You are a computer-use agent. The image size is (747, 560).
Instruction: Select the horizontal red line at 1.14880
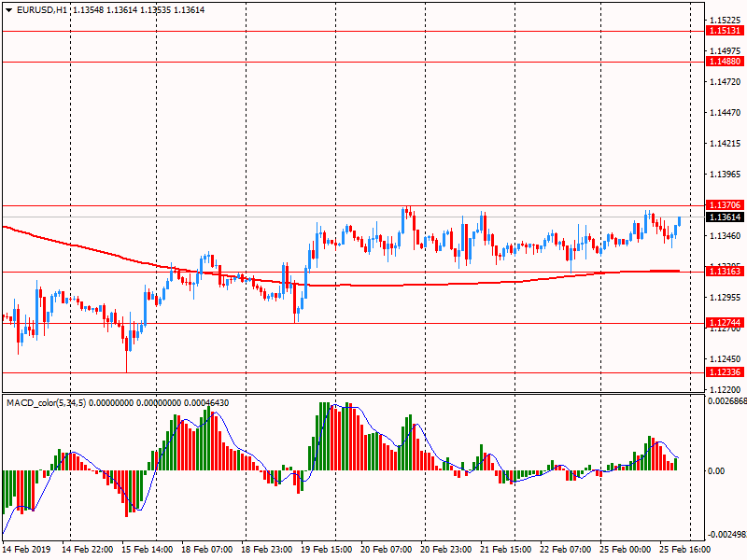tap(373, 62)
